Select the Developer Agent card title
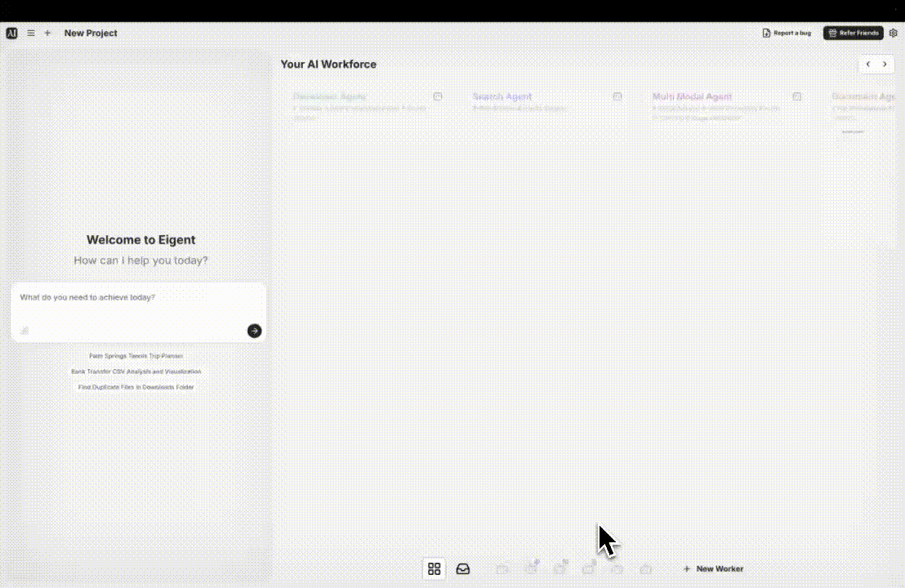 (329, 96)
